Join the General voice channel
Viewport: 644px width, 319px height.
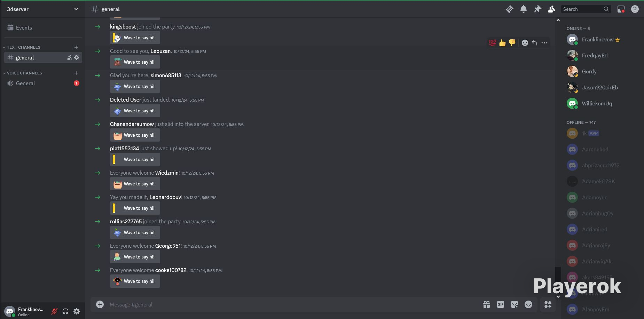pos(25,83)
